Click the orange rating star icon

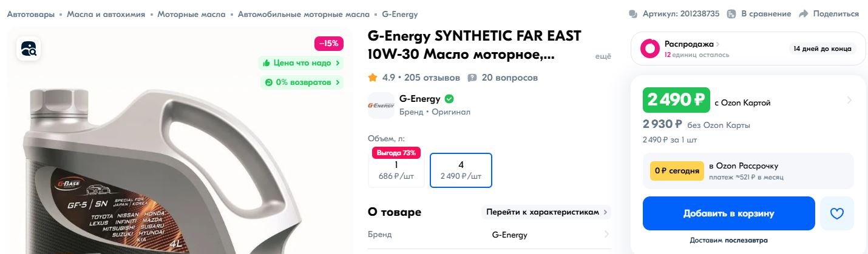pos(373,78)
